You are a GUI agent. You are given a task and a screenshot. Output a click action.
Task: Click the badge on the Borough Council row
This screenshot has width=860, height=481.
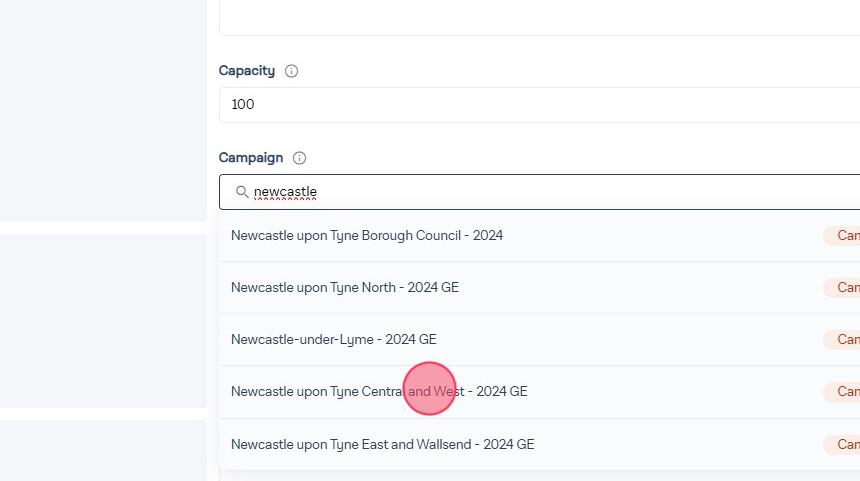tap(842, 236)
